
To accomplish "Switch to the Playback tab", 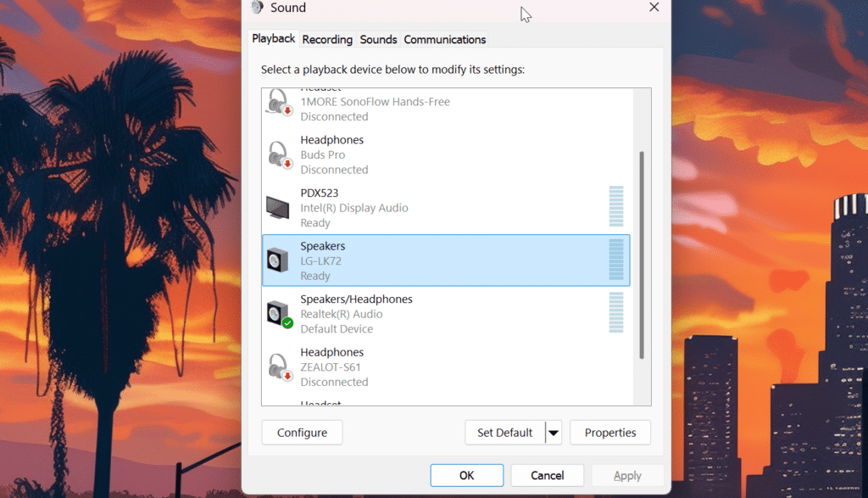I will (x=273, y=39).
